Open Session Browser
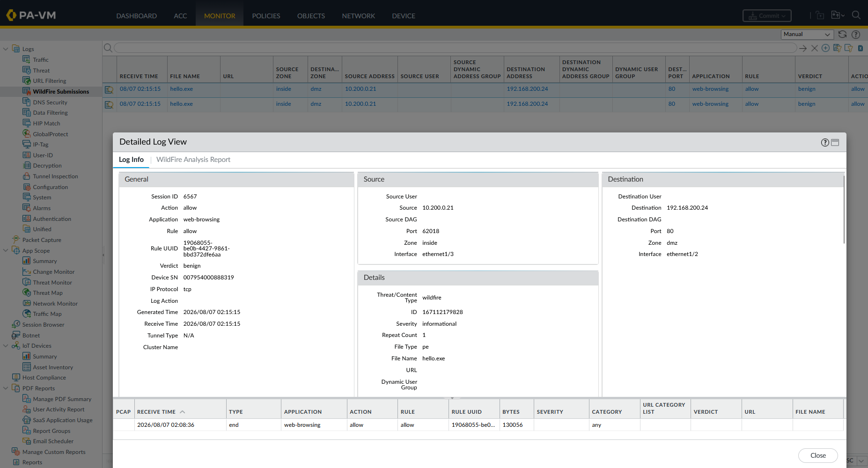 43,325
